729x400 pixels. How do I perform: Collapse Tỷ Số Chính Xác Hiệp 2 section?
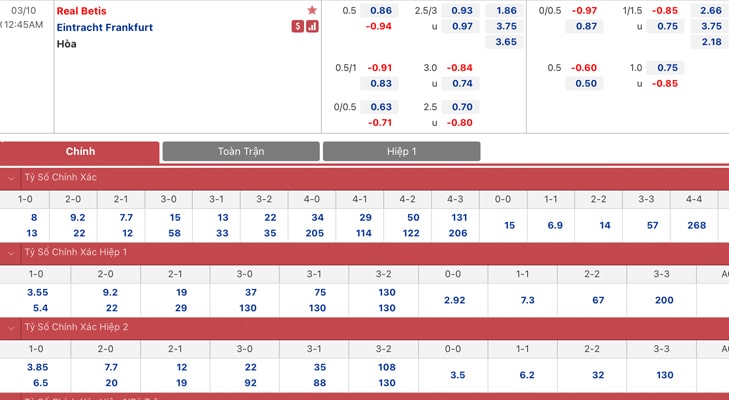tap(11, 326)
